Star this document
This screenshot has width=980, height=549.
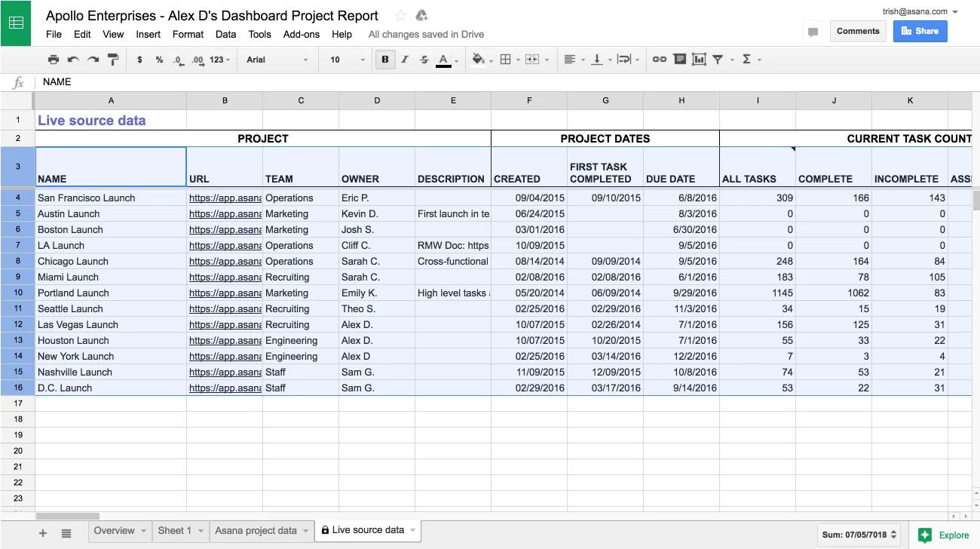point(401,16)
